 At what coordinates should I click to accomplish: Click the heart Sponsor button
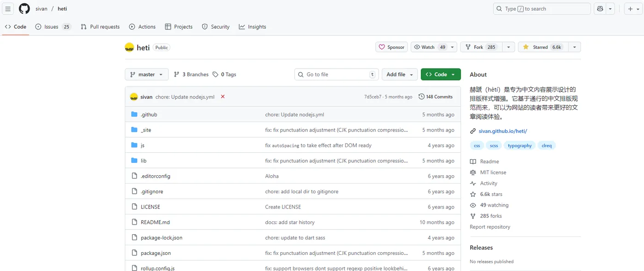391,47
